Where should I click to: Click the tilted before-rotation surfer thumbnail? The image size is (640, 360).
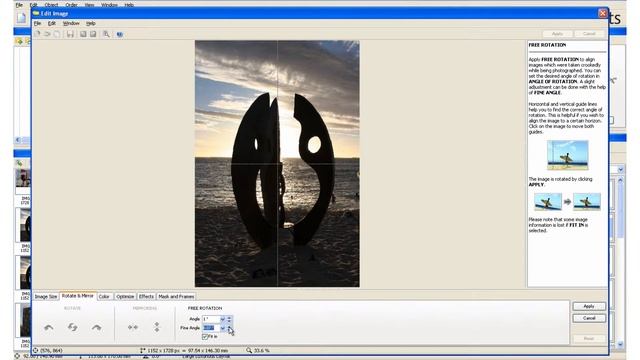coord(548,202)
